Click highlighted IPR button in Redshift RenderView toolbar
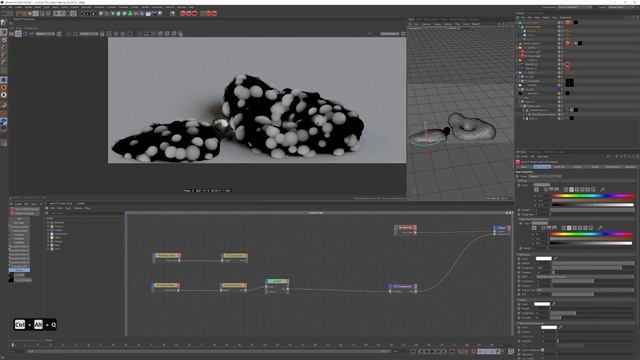640x360 pixels. pyautogui.click(x=18, y=33)
